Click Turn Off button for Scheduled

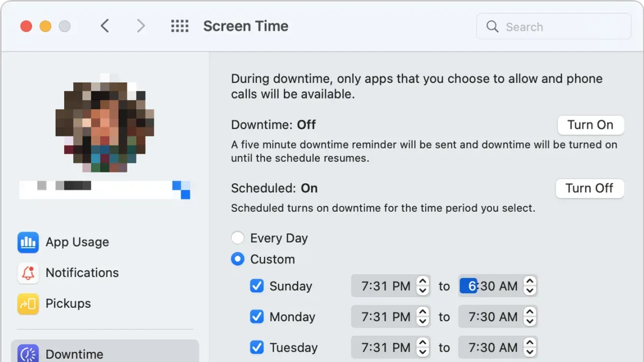(589, 188)
